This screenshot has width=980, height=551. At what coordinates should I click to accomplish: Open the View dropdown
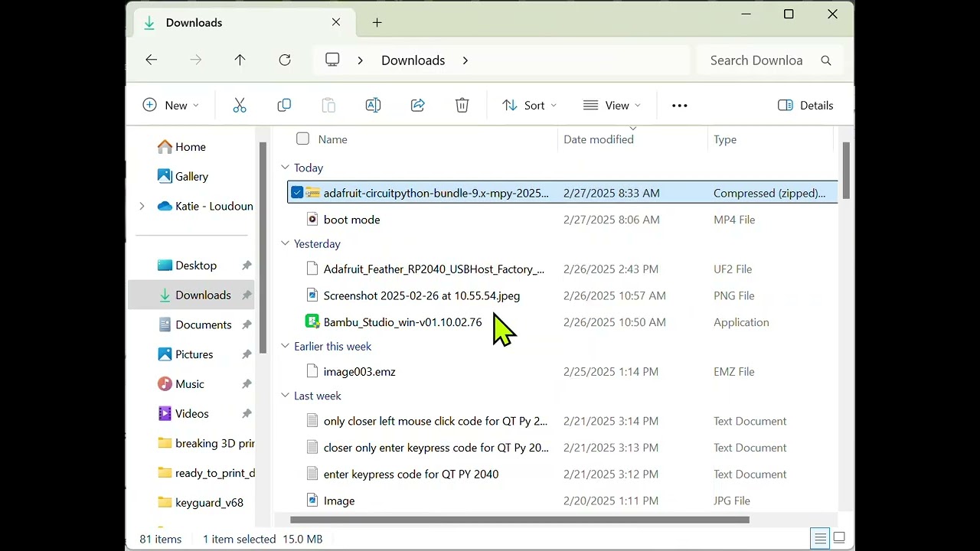tap(612, 106)
